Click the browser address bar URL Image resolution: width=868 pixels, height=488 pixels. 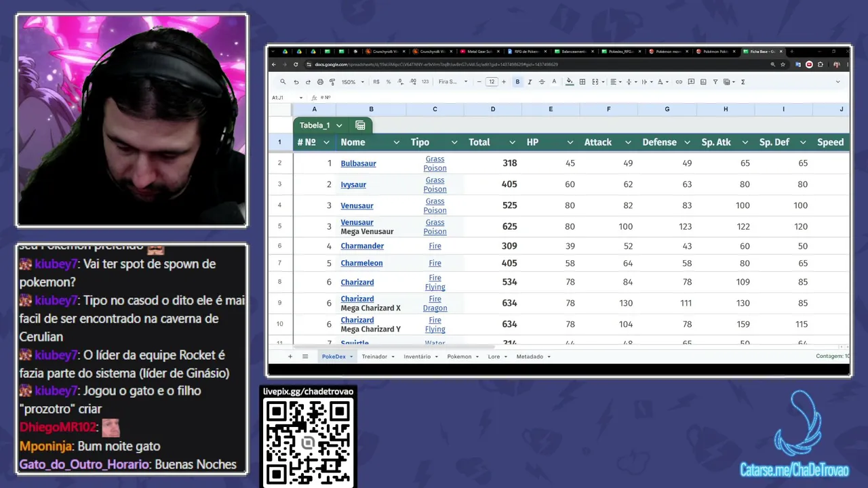(x=436, y=64)
